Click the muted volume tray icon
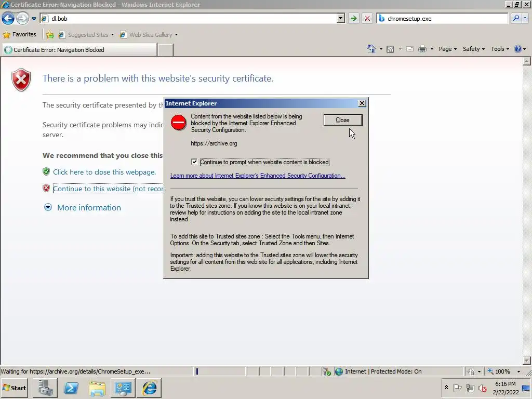Image resolution: width=532 pixels, height=399 pixels. 483,388
